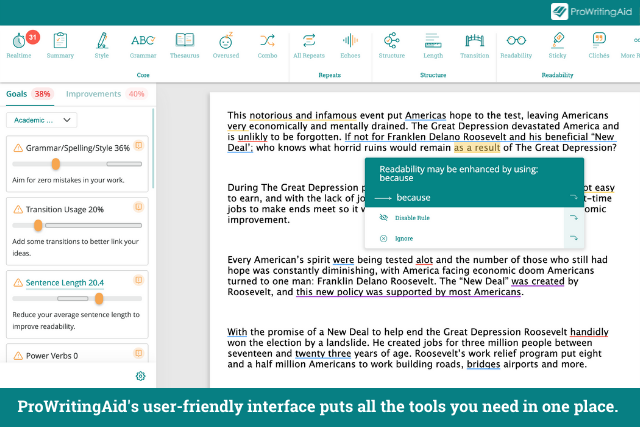Click the goals panel vertical scrollbar
The image size is (640, 427).
point(153,148)
